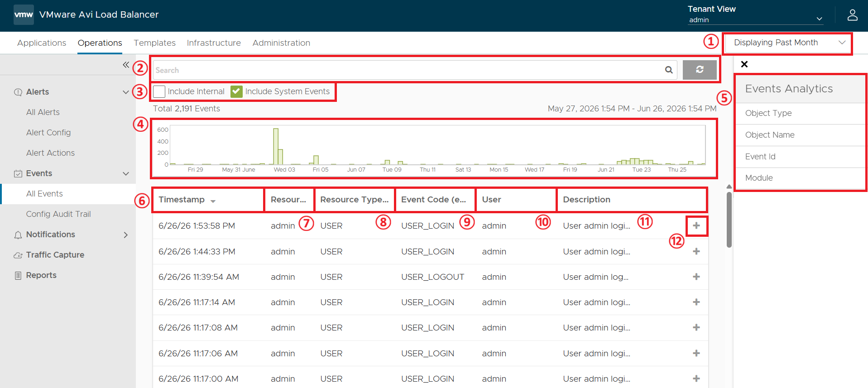The height and width of the screenshot is (388, 868).
Task: Collapse the sidebar with double-chevron icon
Action: tap(126, 65)
